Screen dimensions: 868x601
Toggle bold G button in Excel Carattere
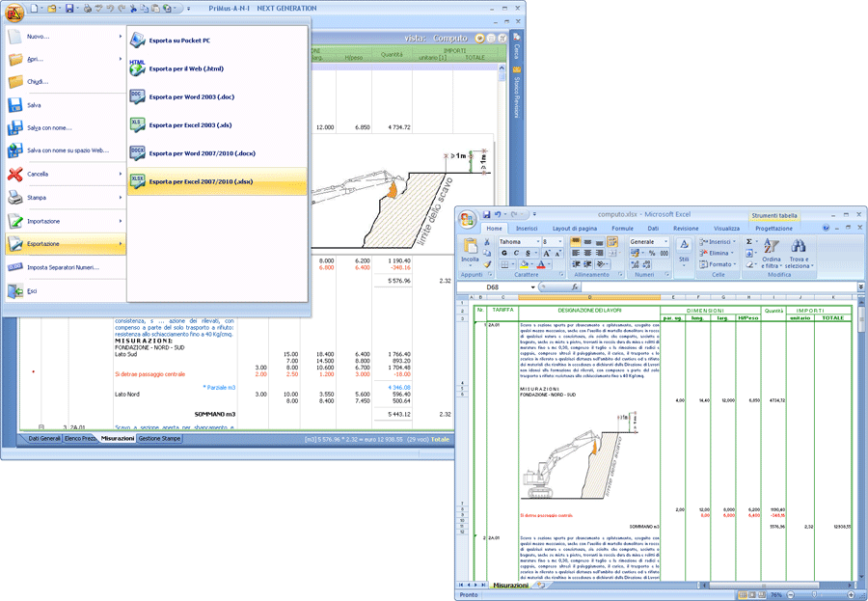pos(504,253)
